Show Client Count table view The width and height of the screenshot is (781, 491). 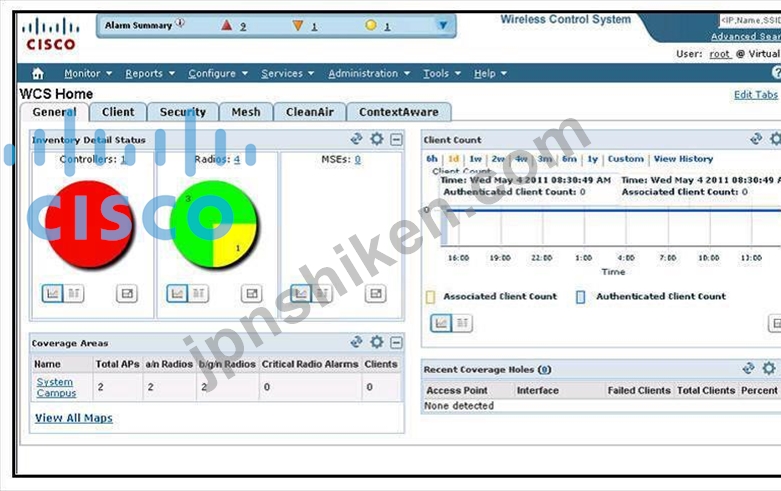pos(462,323)
